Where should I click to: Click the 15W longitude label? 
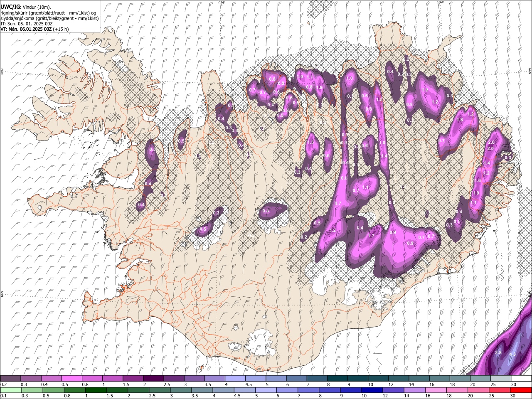[440, 2]
